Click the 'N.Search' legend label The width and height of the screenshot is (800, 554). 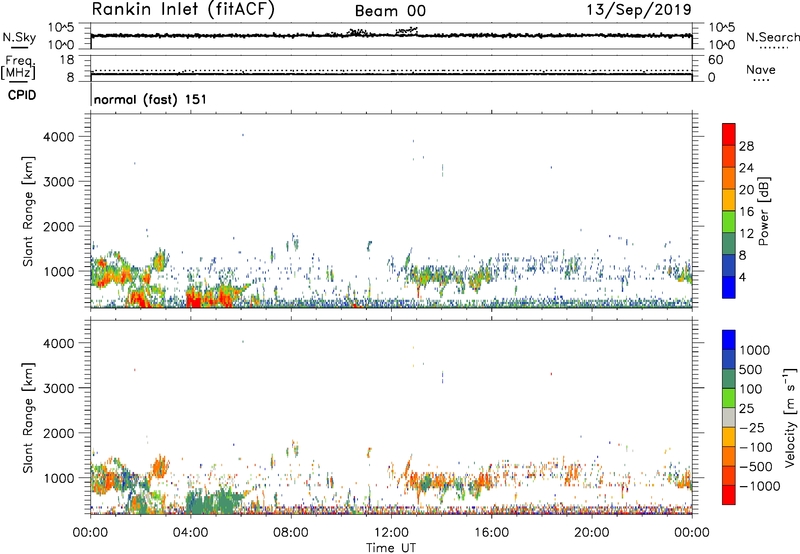coord(772,37)
